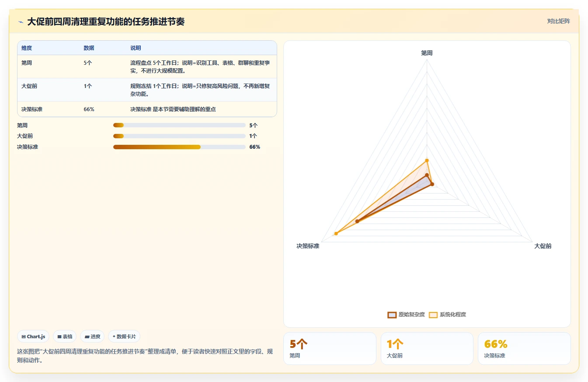Click the 决策标准 progress bar
The width and height of the screenshot is (588, 382).
(179, 147)
